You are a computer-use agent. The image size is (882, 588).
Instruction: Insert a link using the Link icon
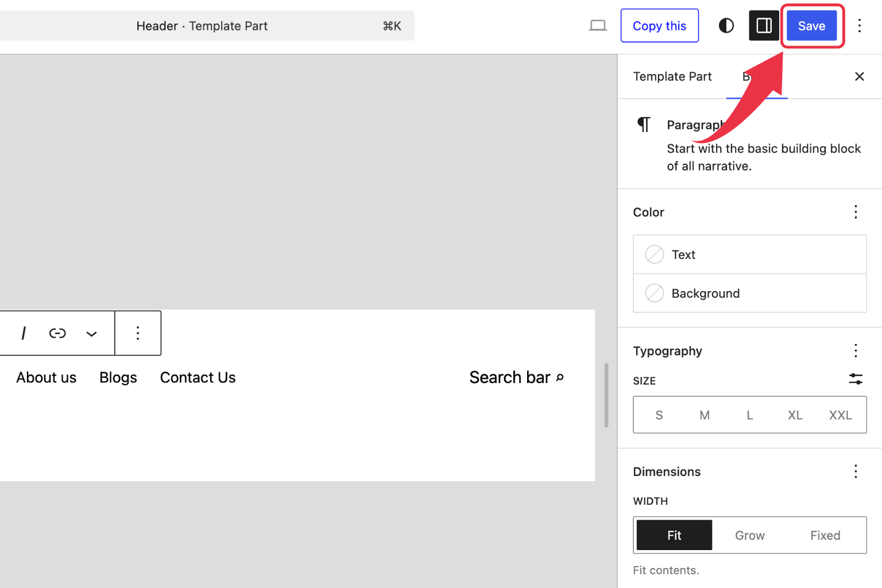click(x=57, y=333)
